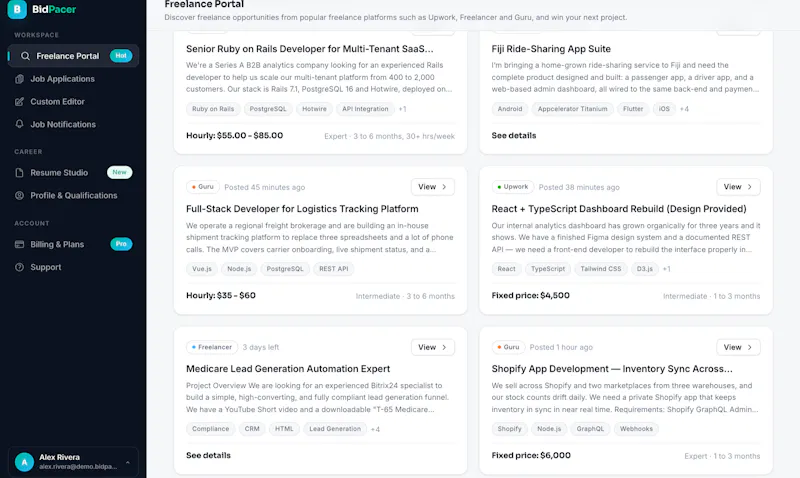Click the Fixed price: $6,000 text
This screenshot has width=800, height=478.
531,455
